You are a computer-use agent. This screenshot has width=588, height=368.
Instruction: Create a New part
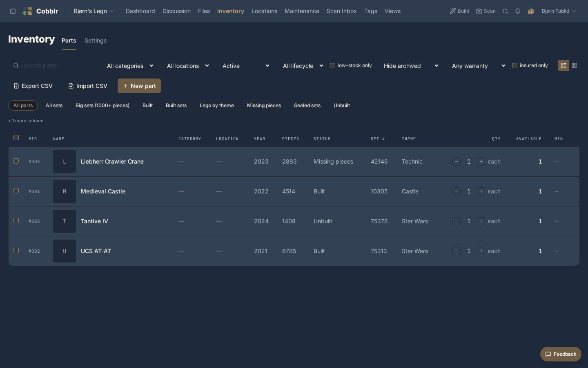click(x=139, y=86)
